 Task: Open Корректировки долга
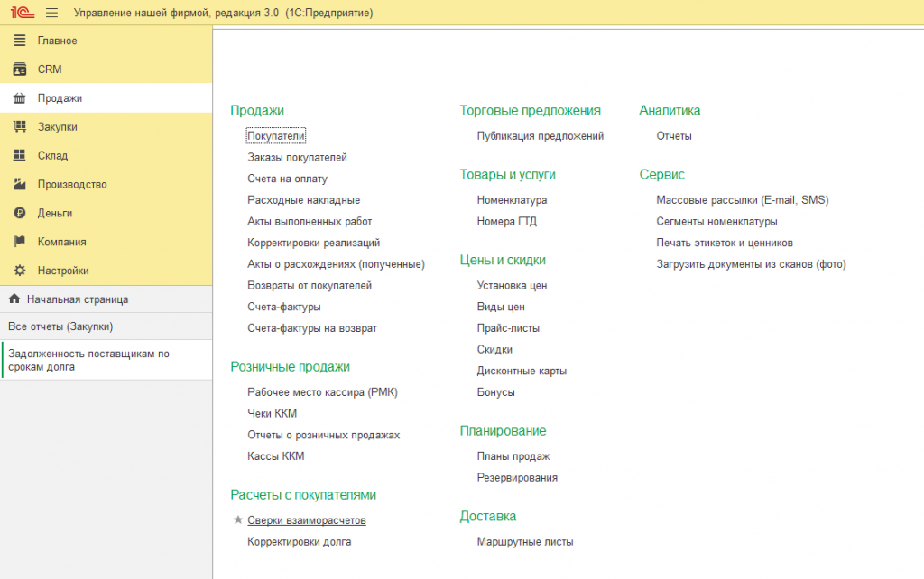click(x=299, y=541)
